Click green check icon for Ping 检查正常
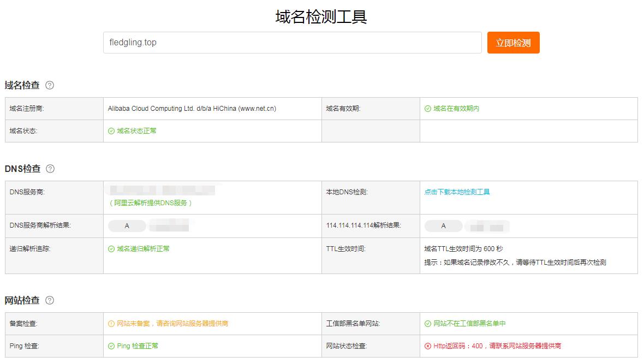The width and height of the screenshot is (644, 363). [111, 346]
